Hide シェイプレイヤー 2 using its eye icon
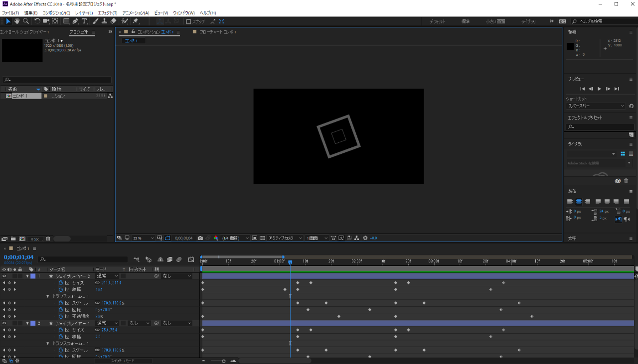 (x=4, y=276)
